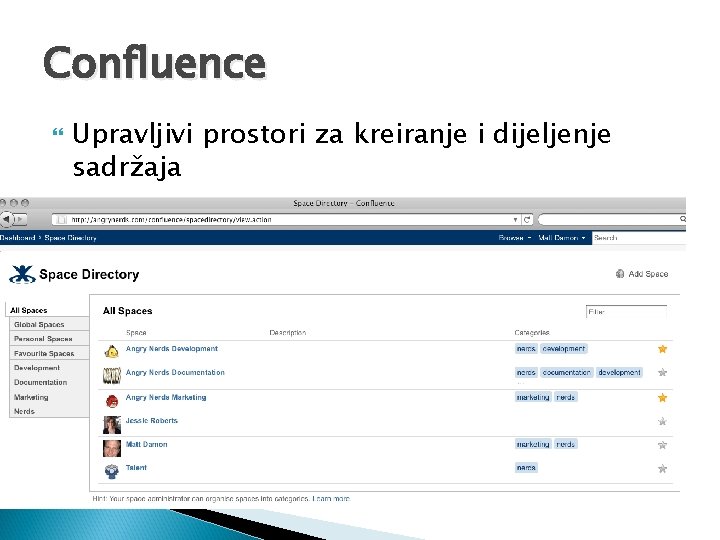Click marketing label on Angry Nerds Marketing row
This screenshot has width=720, height=540.
[533, 397]
